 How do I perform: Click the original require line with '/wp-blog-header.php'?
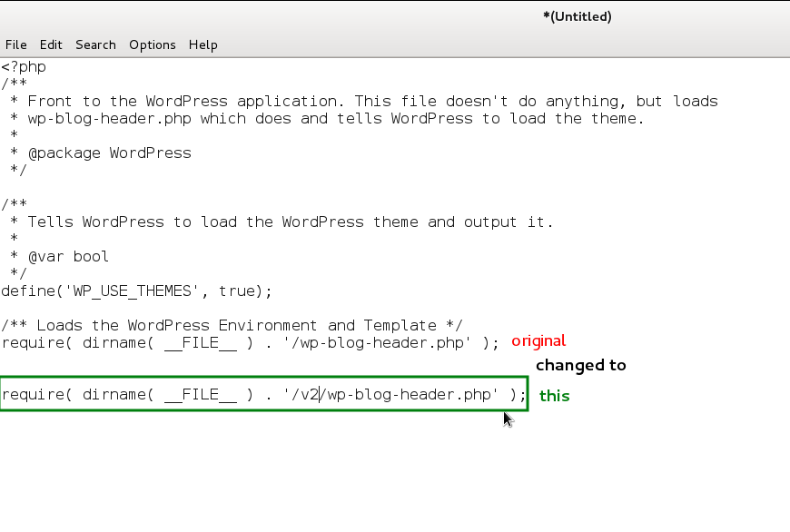pos(251,343)
